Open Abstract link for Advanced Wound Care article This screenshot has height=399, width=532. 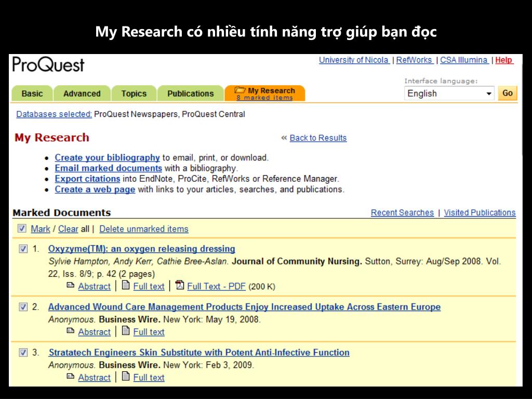pos(95,332)
